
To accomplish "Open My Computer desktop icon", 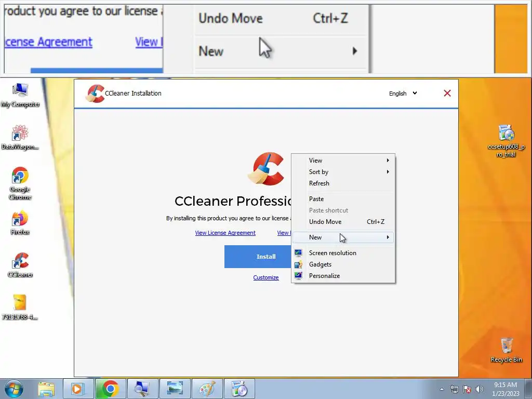I will [20, 96].
